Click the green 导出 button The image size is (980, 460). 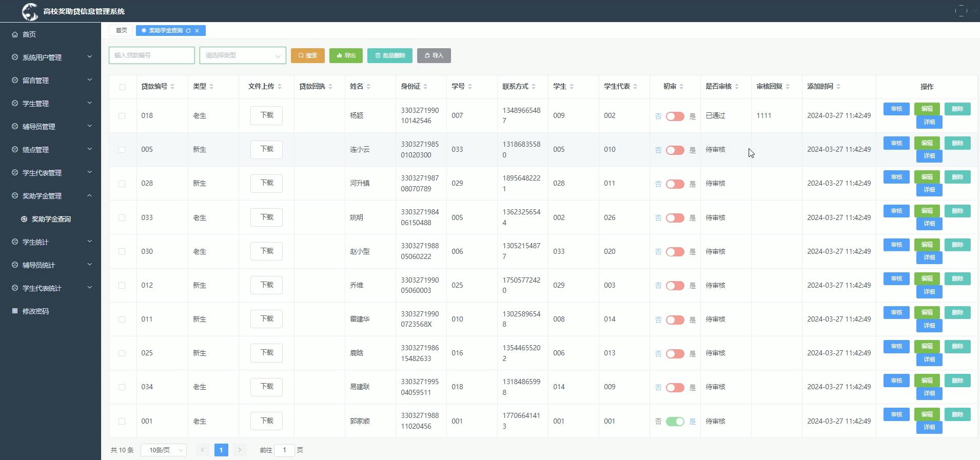(346, 55)
